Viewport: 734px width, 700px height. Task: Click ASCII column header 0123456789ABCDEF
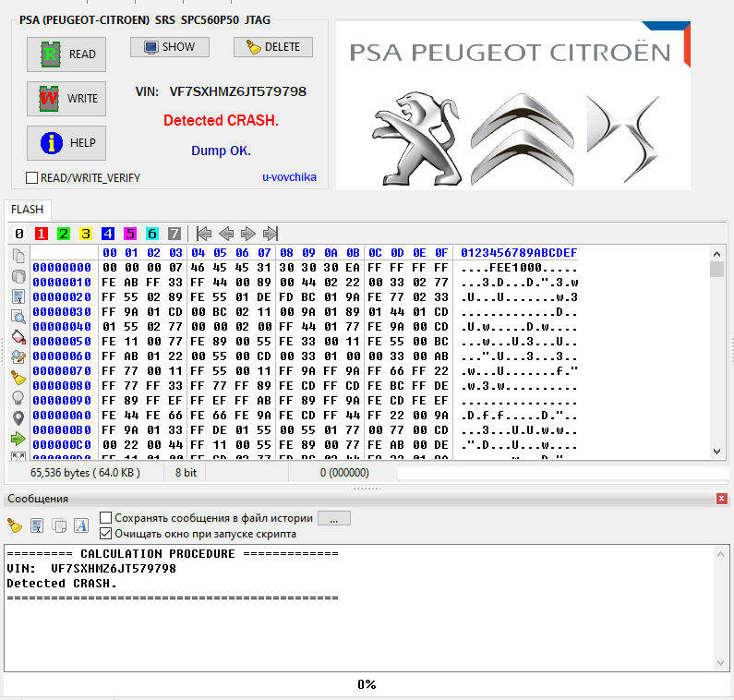pyautogui.click(x=519, y=253)
